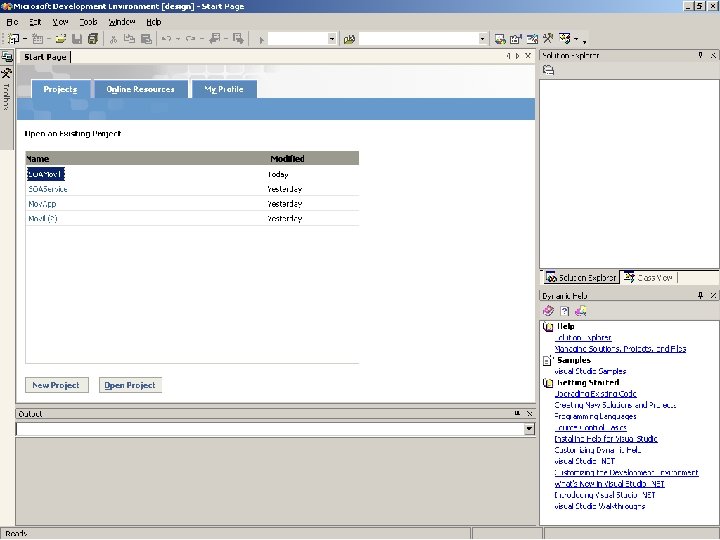The image size is (720, 540).
Task: Open Programming Languages help link
Action: (x=595, y=416)
